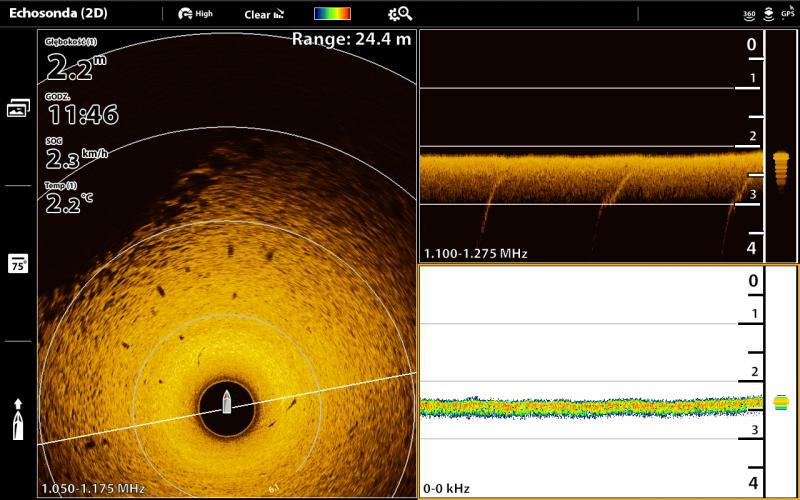This screenshot has height=500, width=800.
Task: Click the GPS status icon
Action: coord(787,14)
